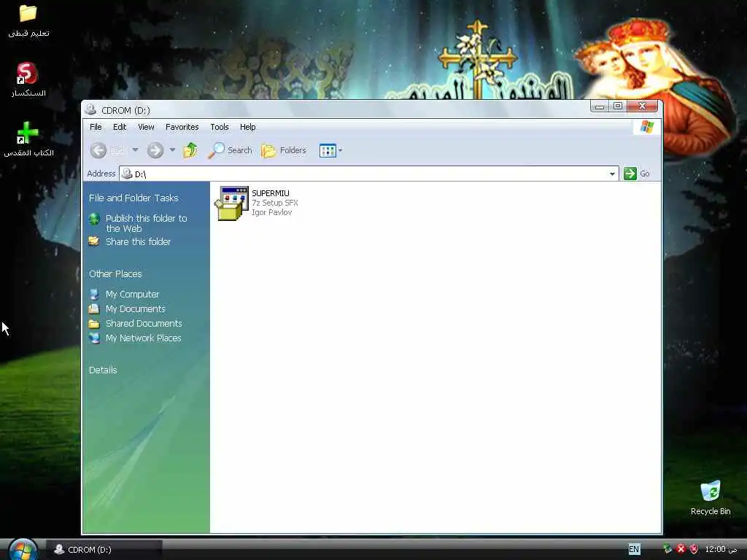Open the View menu
The height and width of the screenshot is (560, 747).
point(146,127)
